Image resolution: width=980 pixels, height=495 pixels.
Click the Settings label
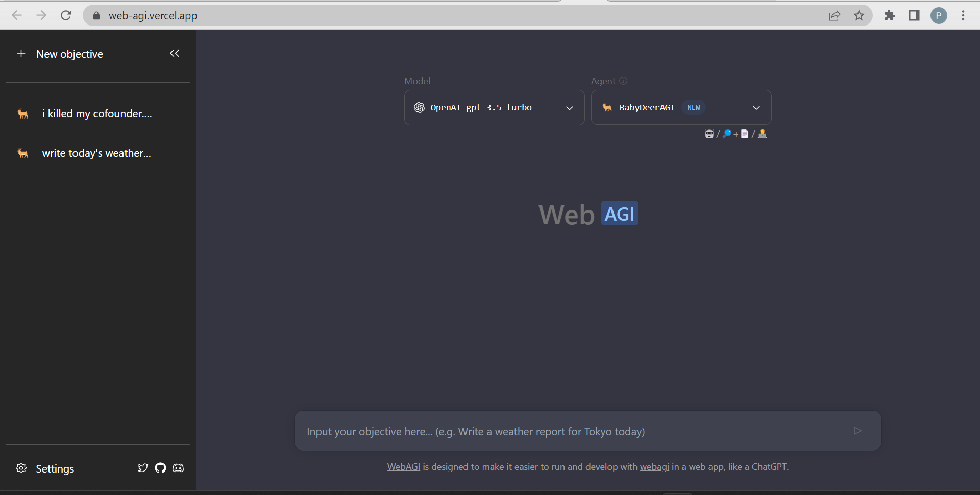pyautogui.click(x=55, y=469)
